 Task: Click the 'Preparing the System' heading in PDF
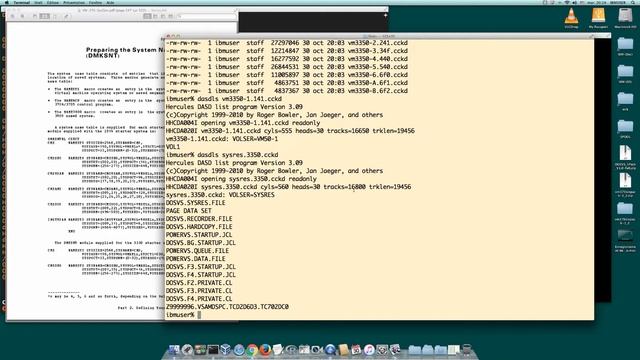click(121, 50)
